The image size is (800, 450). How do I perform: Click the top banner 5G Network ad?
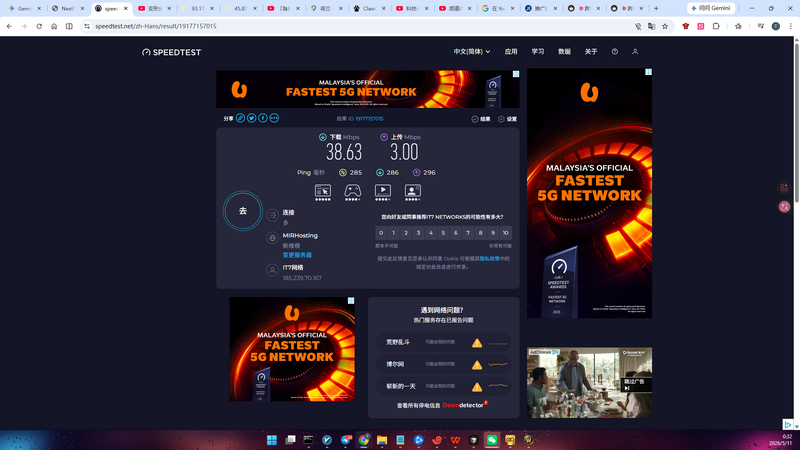coord(368,89)
